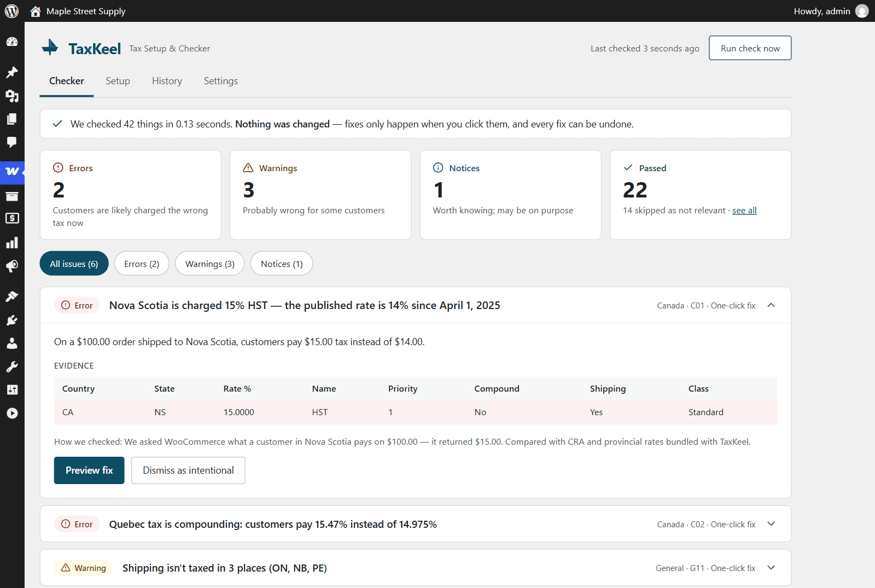Click the Standard class cell
This screenshot has height=588, width=875.
click(x=706, y=412)
